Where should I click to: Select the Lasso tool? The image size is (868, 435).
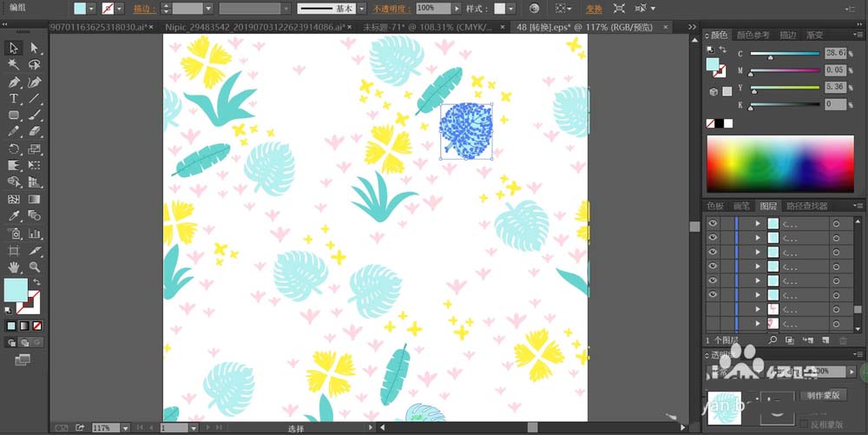[35, 65]
